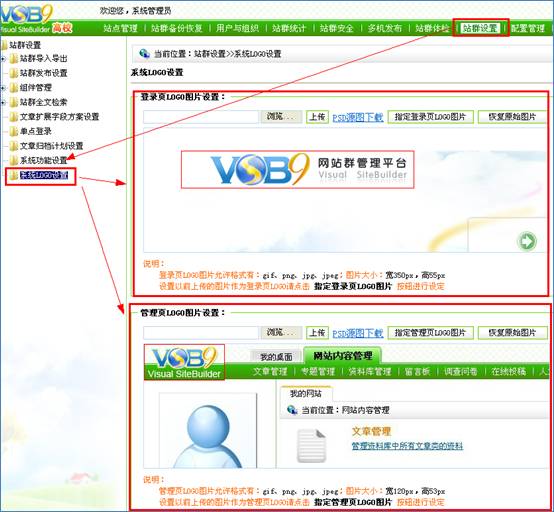Click 恢复原始图片 in the login LOGO section

click(512, 117)
